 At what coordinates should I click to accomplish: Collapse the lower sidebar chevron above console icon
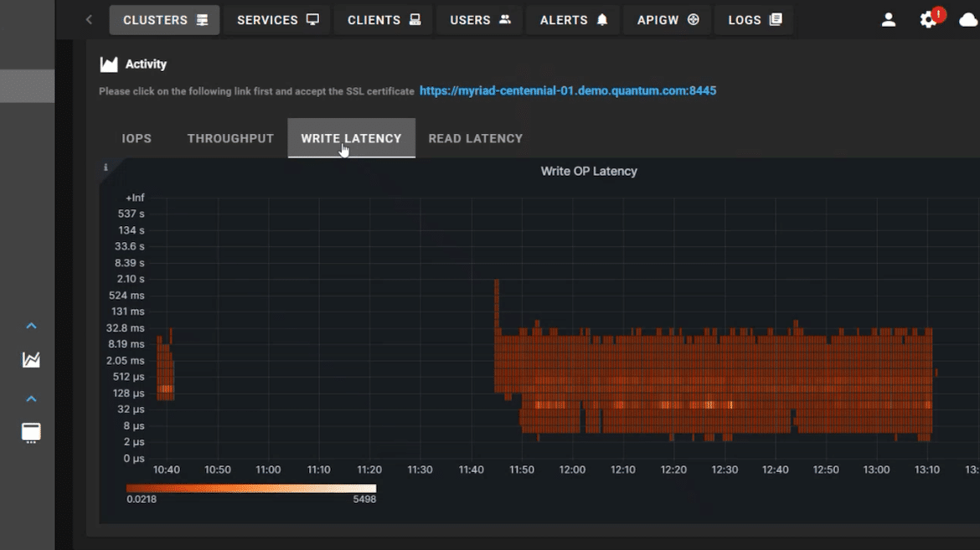click(31, 398)
